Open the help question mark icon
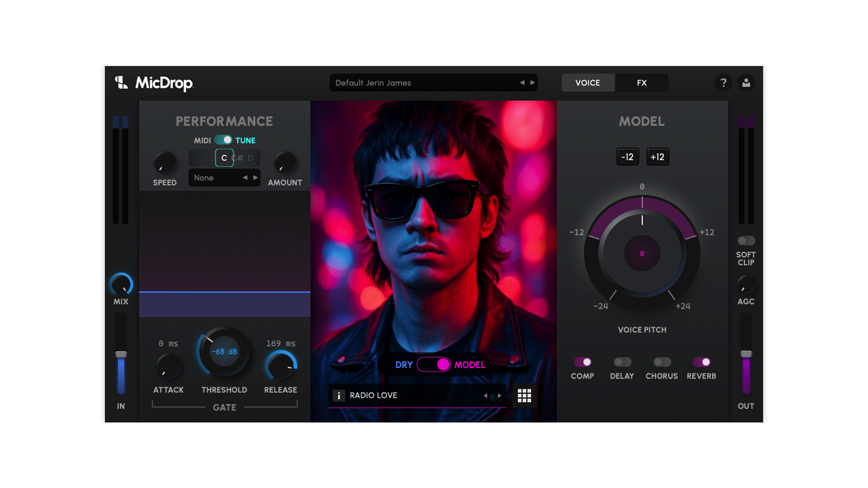The height and width of the screenshot is (488, 868). (723, 83)
